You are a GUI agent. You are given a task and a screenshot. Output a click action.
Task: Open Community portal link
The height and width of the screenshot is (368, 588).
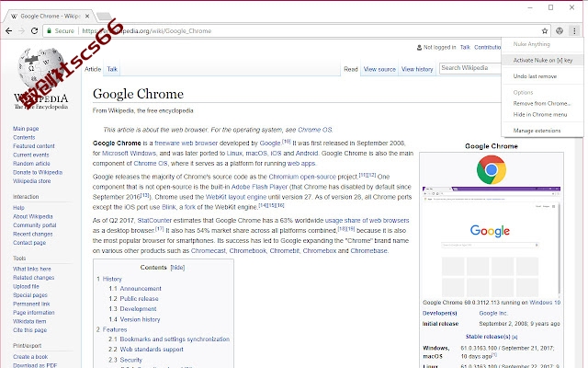click(35, 225)
